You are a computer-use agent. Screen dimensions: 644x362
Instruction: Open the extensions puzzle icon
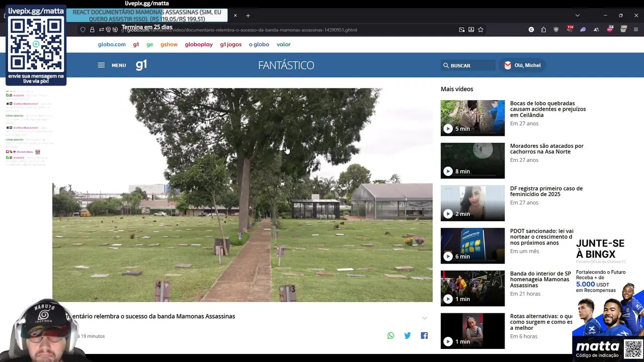[543, 30]
